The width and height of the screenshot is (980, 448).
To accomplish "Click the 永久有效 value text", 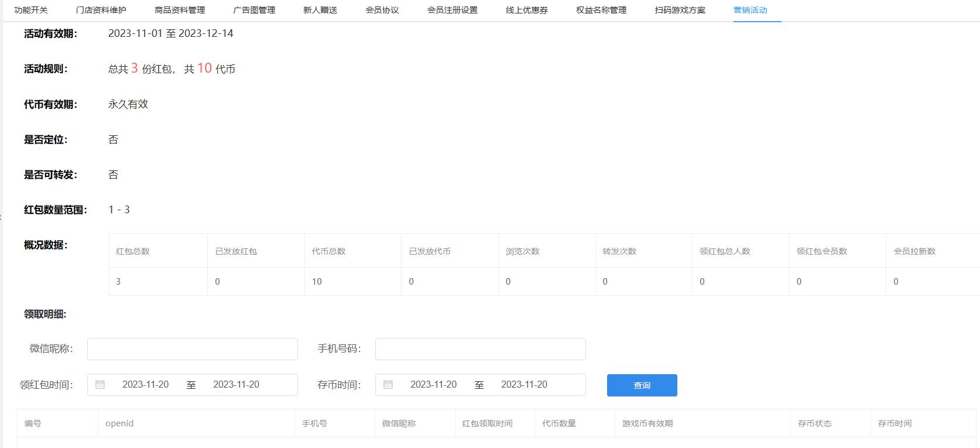I will (128, 104).
